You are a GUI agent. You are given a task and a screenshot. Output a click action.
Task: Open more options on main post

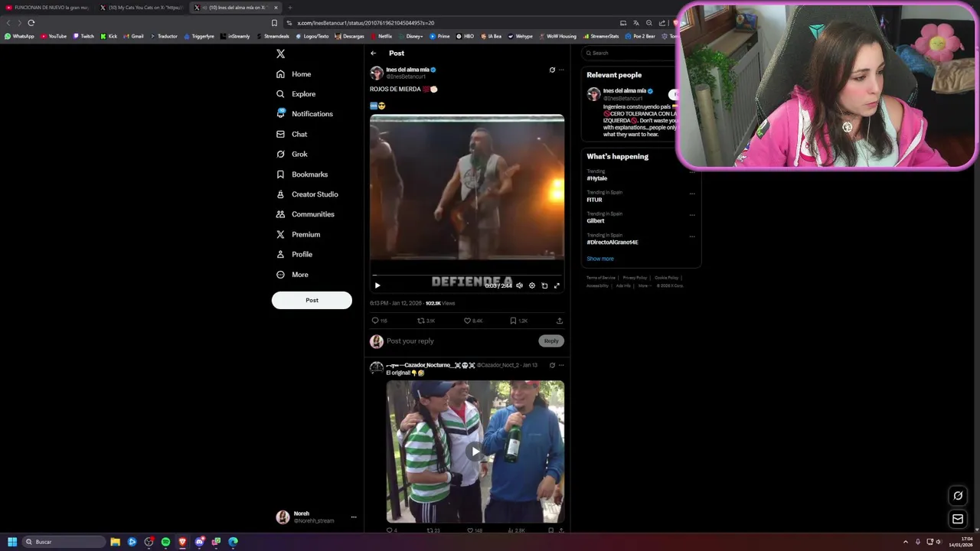[x=561, y=70]
